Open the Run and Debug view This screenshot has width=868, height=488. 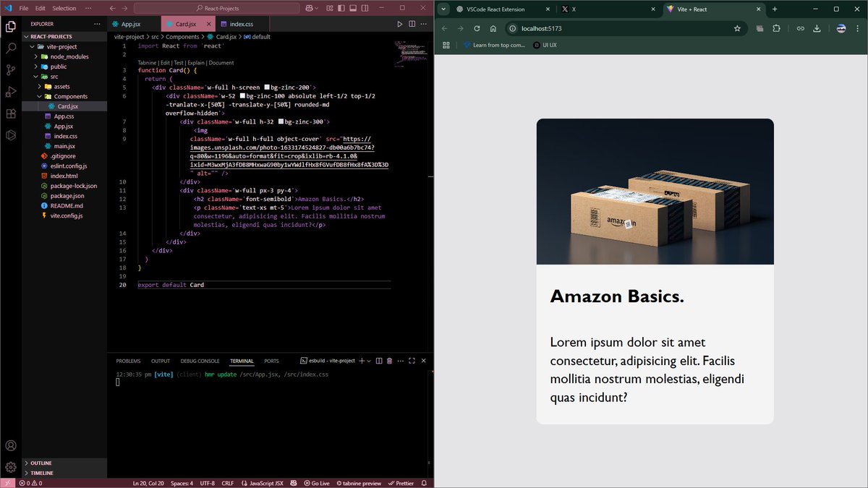11,92
